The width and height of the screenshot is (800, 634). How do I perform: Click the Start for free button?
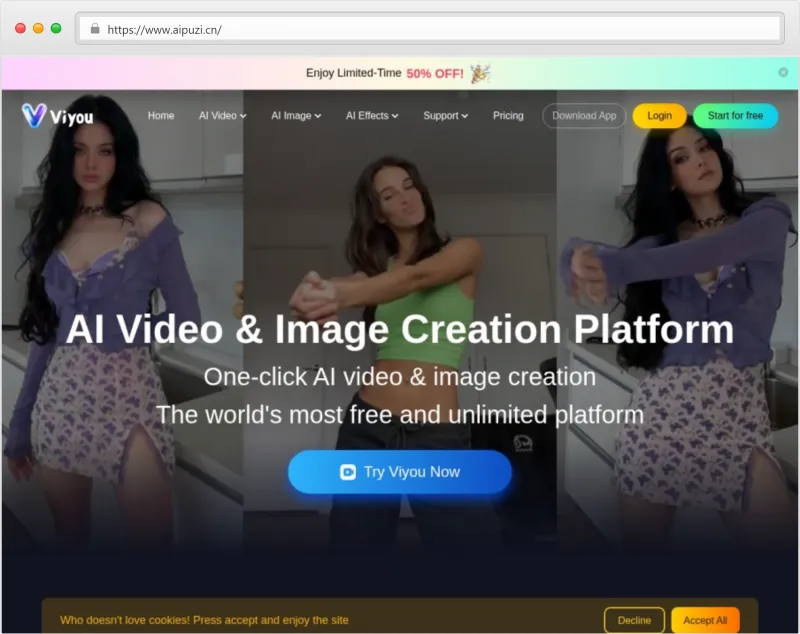click(x=735, y=116)
